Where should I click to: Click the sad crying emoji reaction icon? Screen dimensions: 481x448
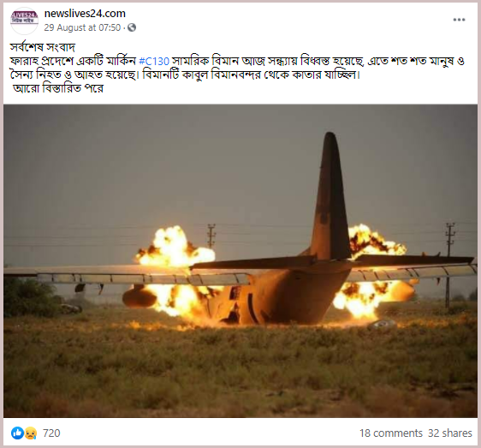(31, 433)
